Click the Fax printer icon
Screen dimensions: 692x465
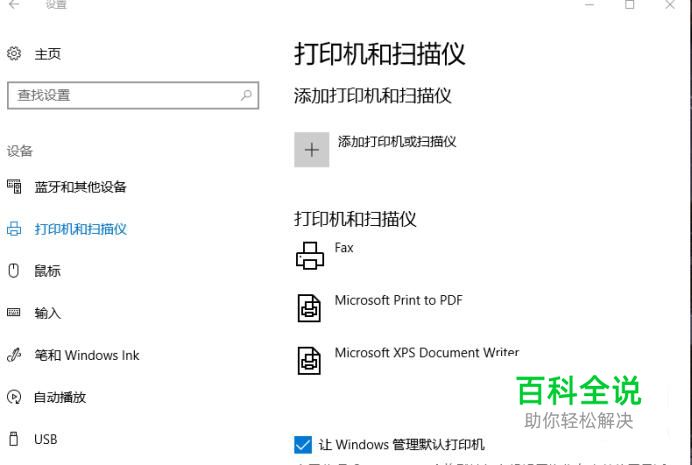click(x=310, y=255)
